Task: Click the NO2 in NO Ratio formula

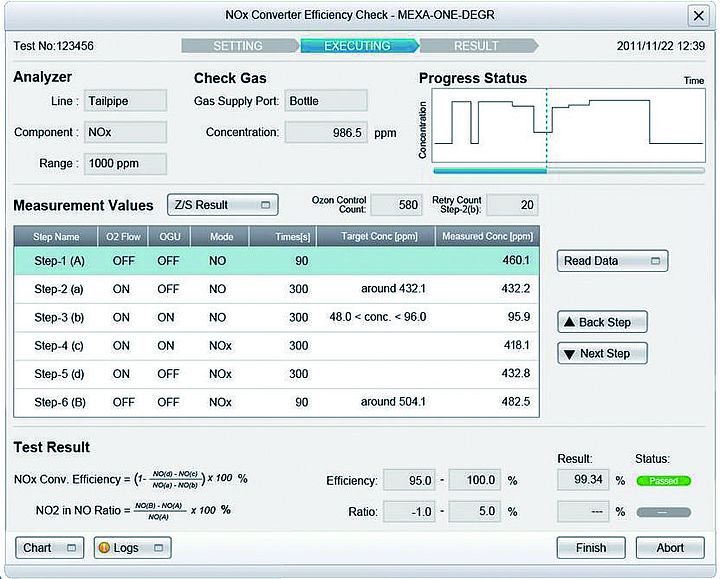Action: 133,511
